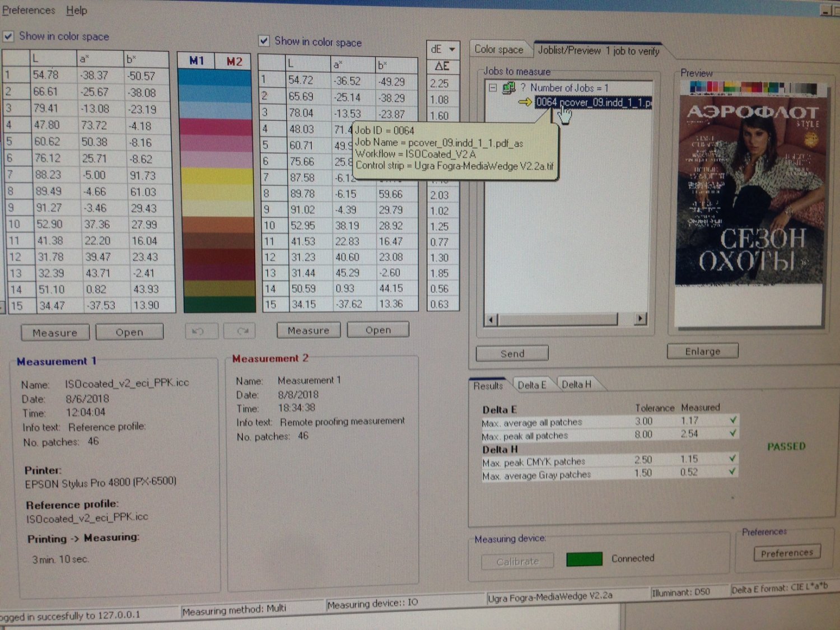Click green check for Max. peak CMYK patches
The width and height of the screenshot is (840, 630).
click(732, 458)
